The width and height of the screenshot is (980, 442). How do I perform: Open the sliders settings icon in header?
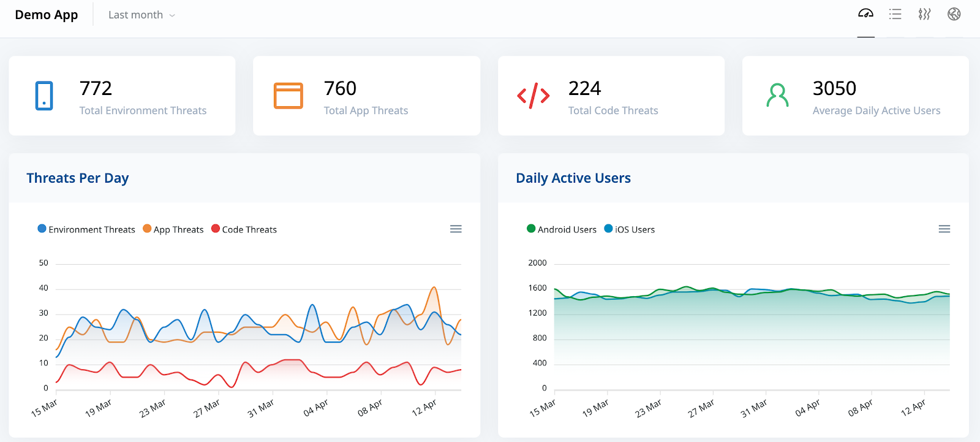pos(924,14)
